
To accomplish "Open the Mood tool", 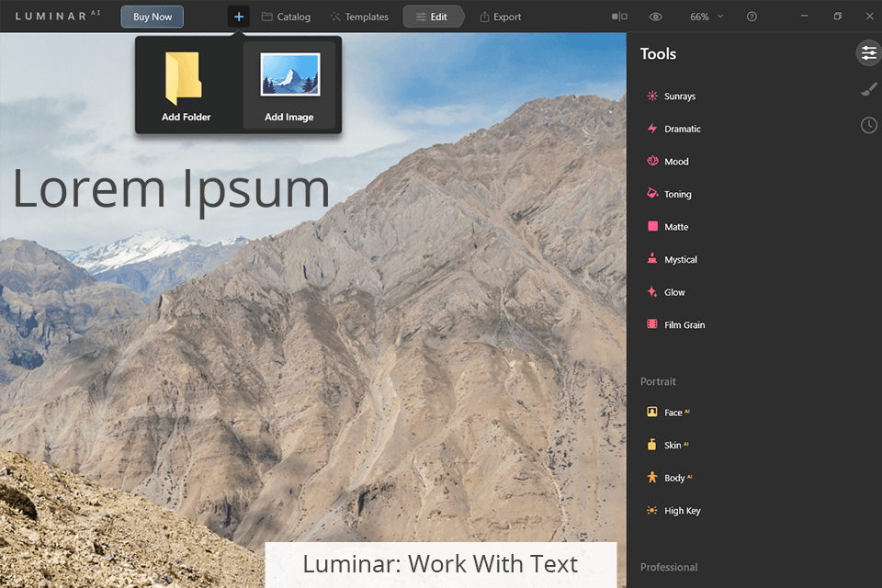I will tap(668, 162).
